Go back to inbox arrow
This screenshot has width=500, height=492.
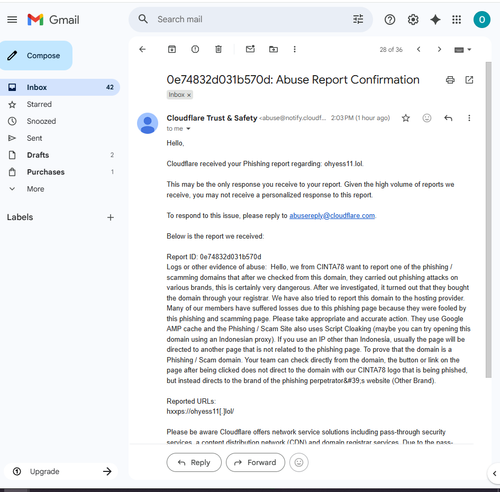[142, 49]
